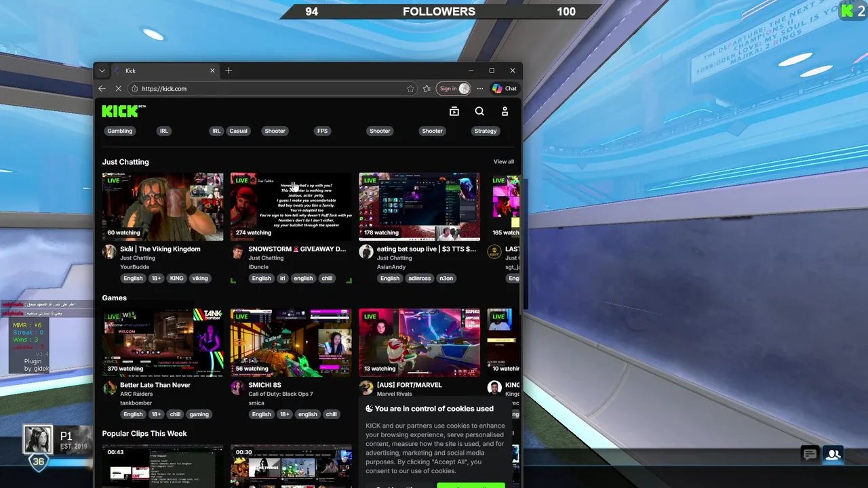
Task: Click the green Kick K icon in overlay
Action: [x=847, y=11]
